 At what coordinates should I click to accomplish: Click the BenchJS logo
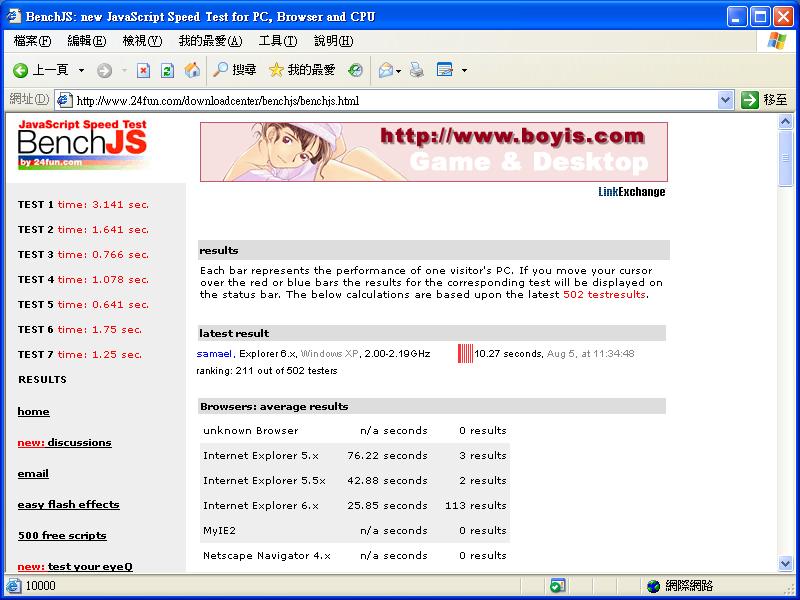(83, 143)
